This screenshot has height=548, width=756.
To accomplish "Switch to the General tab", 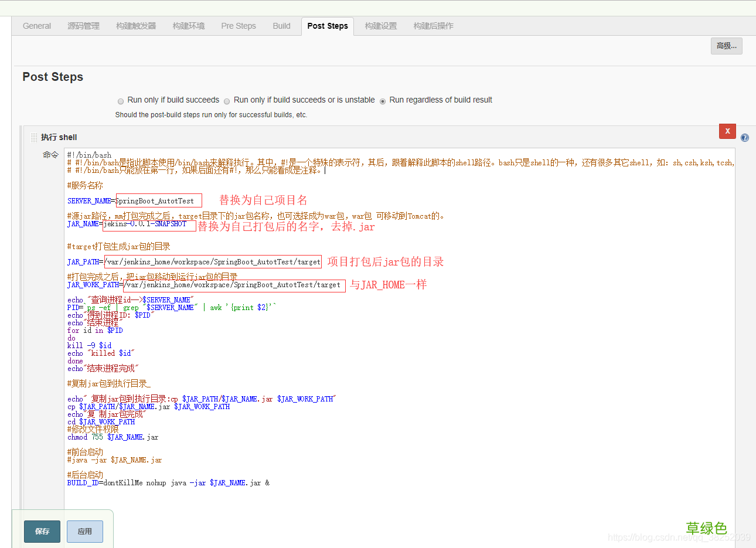I will point(37,26).
